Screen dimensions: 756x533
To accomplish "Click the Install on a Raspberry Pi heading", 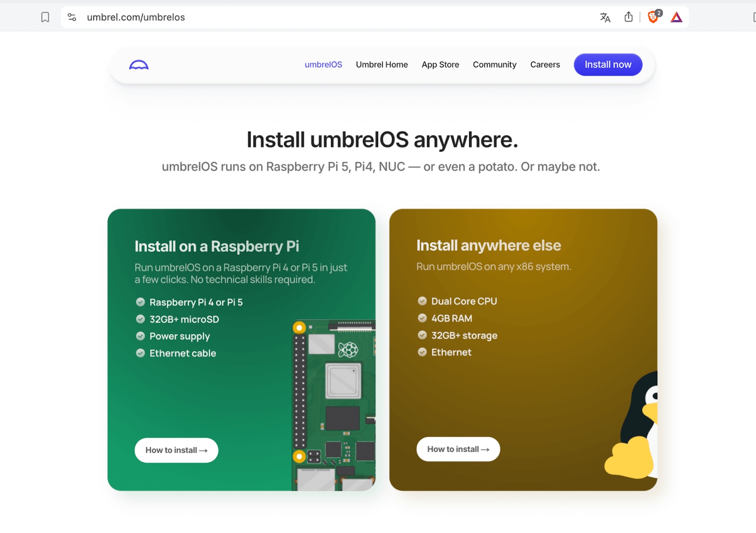I will [x=217, y=246].
